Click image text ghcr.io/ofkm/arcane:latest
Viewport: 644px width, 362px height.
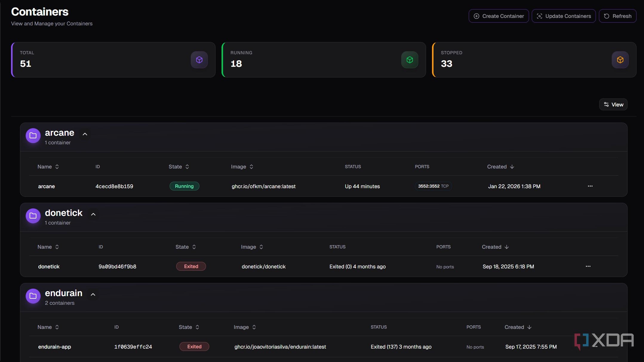(264, 186)
